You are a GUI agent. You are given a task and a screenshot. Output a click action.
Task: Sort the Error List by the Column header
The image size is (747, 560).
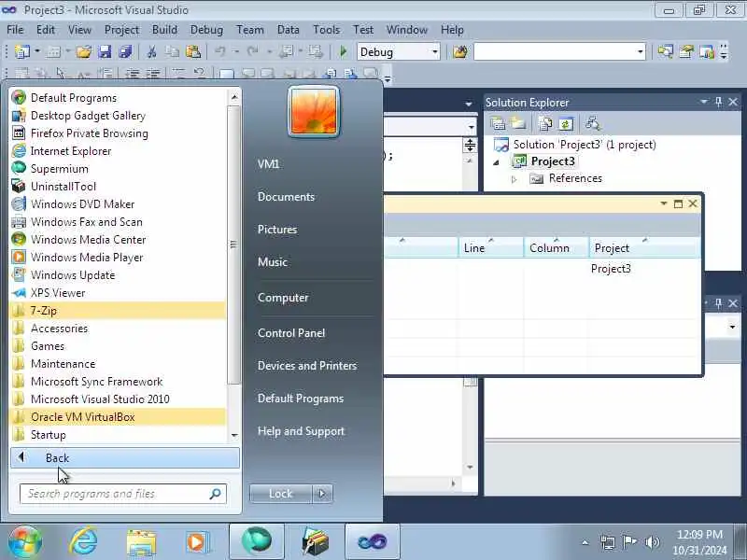(556, 247)
